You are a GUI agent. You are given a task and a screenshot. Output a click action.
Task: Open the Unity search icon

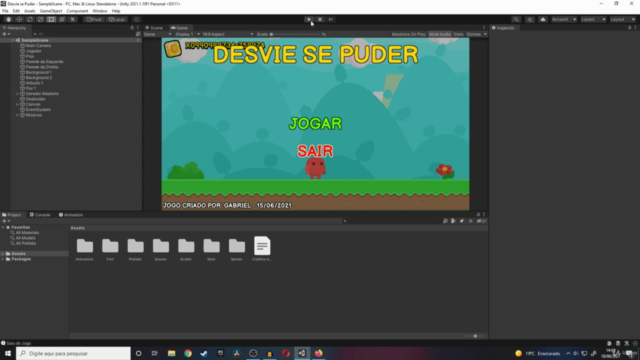pyautogui.click(x=516, y=20)
